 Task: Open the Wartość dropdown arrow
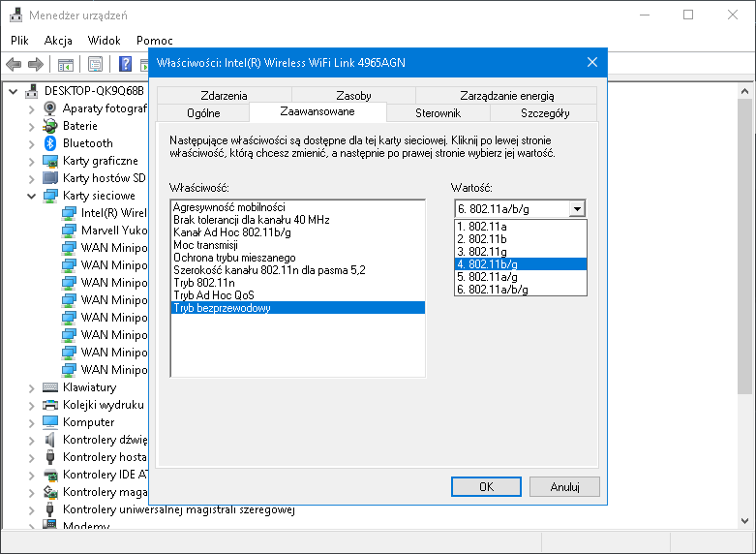577,209
